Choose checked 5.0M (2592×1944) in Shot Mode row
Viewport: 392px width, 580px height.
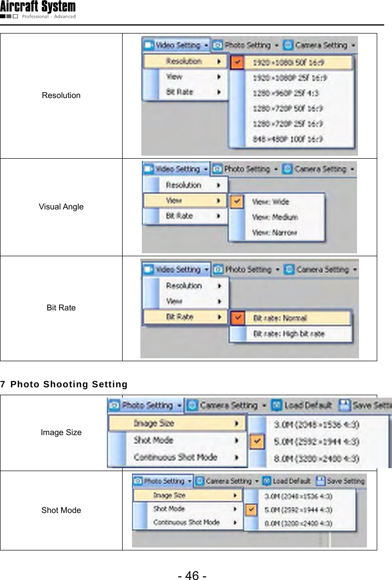(300, 510)
